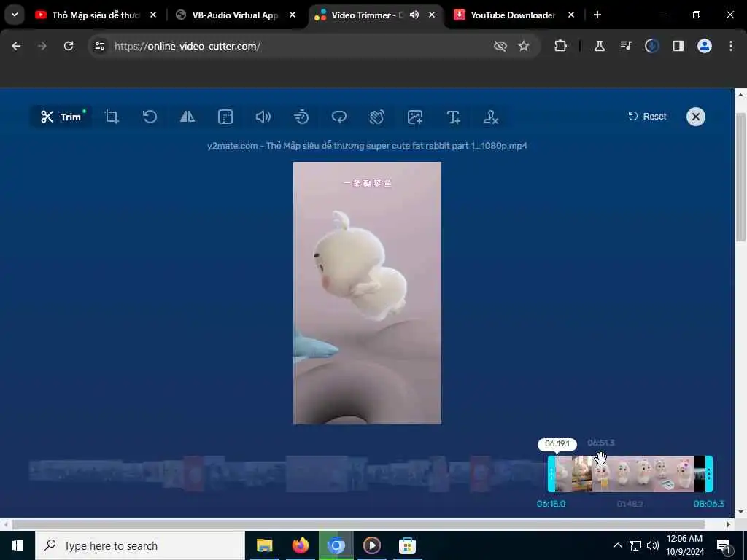
Task: View site information icon in address bar
Action: point(99,46)
